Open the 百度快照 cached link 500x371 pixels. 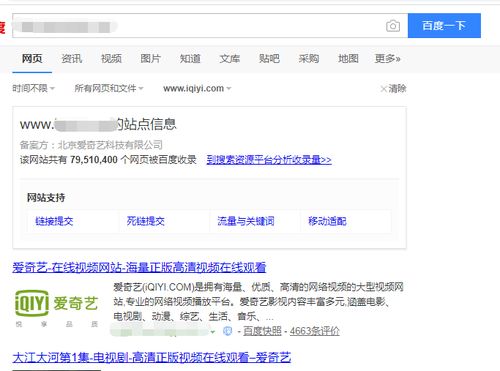tap(262, 331)
